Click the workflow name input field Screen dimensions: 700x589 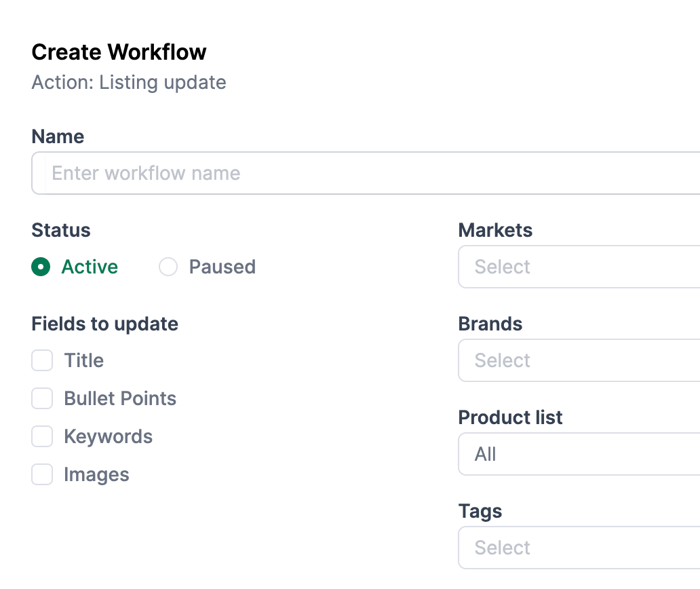point(366,173)
